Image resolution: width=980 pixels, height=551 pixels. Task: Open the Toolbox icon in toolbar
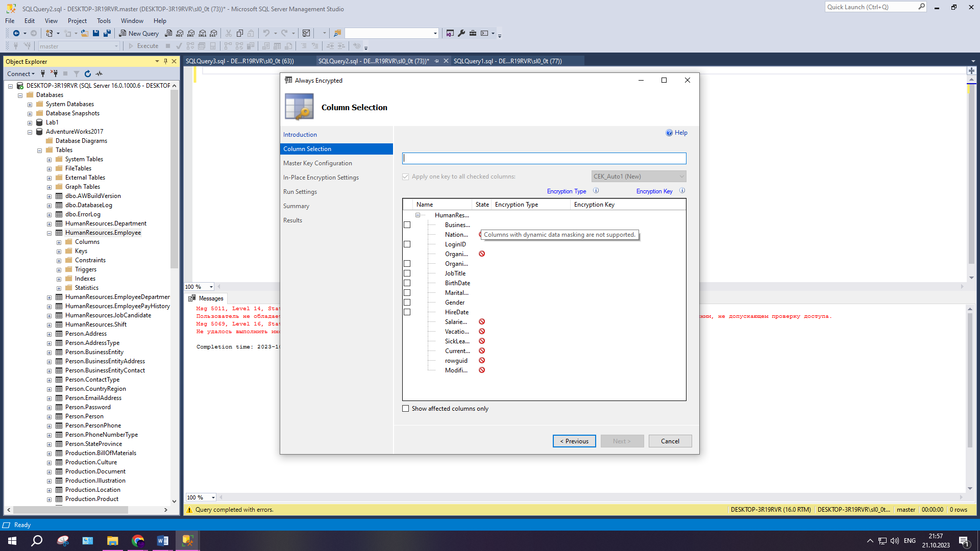tap(473, 33)
